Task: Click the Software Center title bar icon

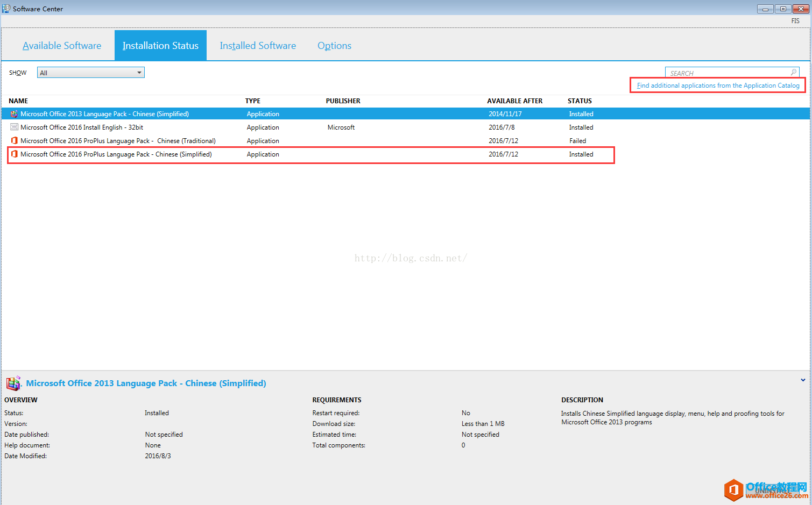Action: pos(6,9)
